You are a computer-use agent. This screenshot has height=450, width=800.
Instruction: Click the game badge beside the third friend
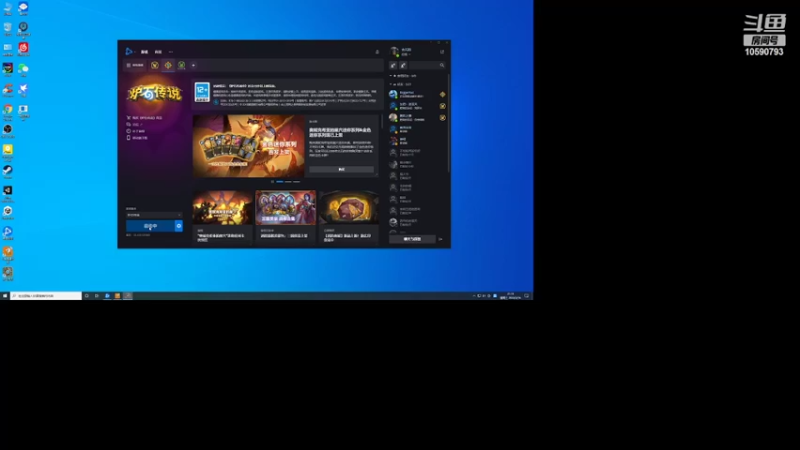click(442, 118)
